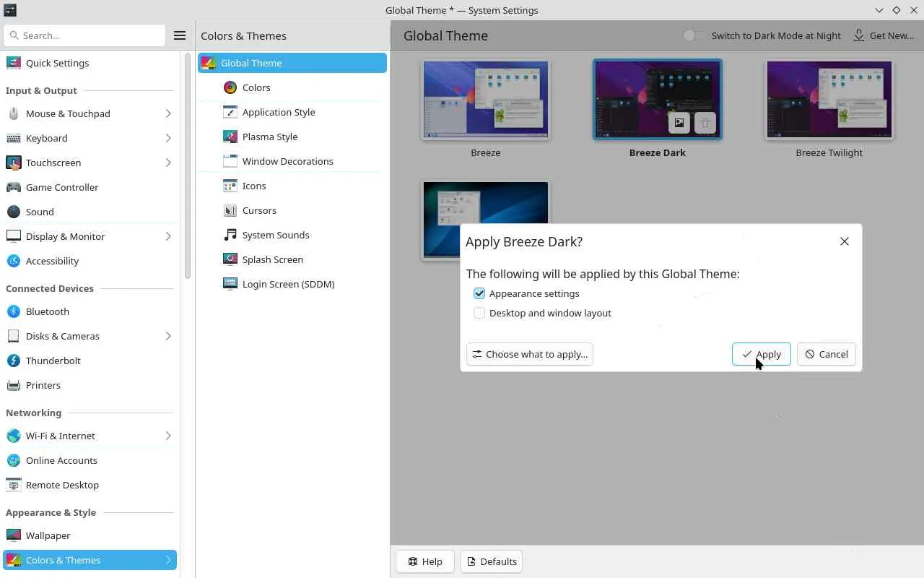
Task: Open the Accessibility settings label
Action: pos(52,261)
